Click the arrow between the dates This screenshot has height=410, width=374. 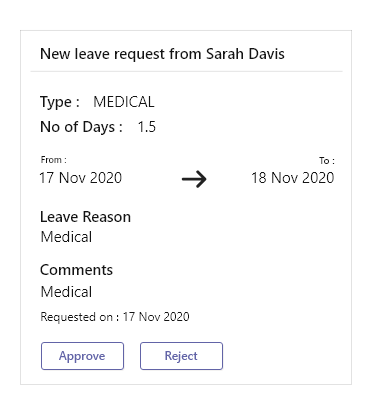[194, 179]
